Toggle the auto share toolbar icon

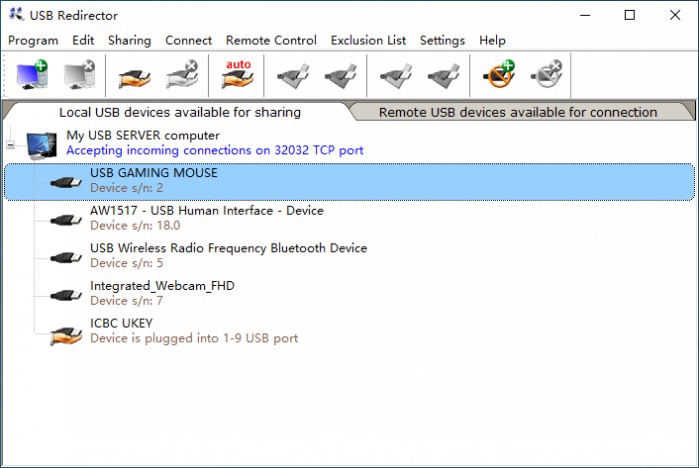(x=238, y=74)
